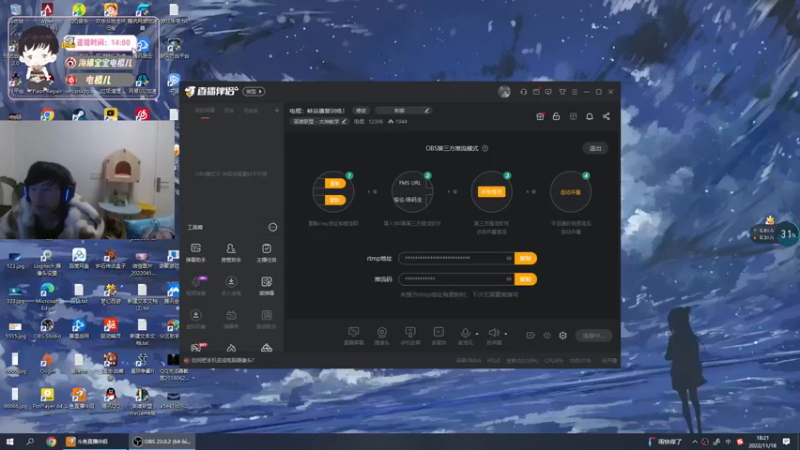The image size is (800, 450).
Task: Collapse the 工具箱 toolbox with the circle button
Action: click(x=273, y=227)
